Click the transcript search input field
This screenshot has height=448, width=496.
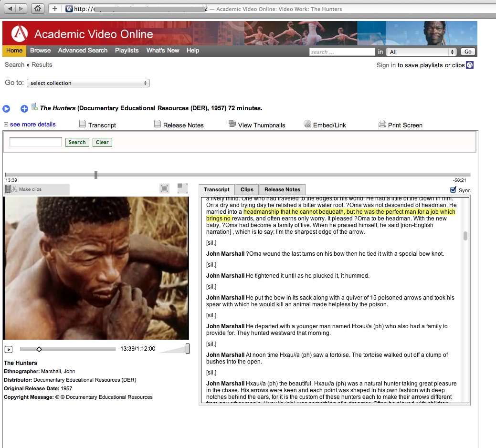(36, 142)
